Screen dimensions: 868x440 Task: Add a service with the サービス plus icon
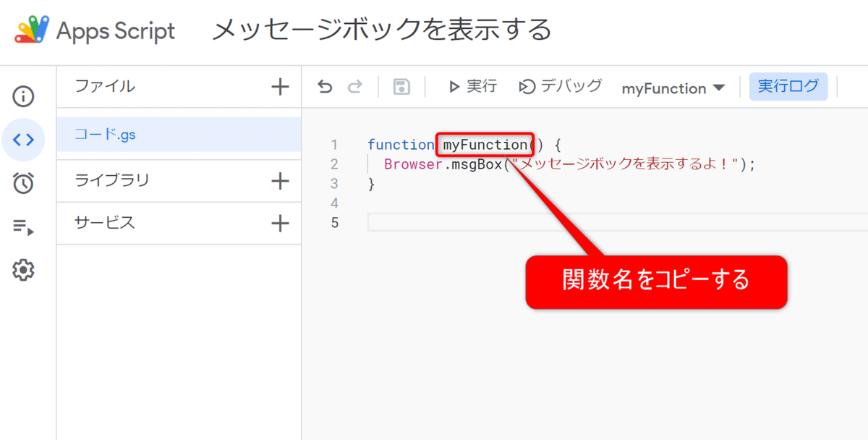point(280,223)
